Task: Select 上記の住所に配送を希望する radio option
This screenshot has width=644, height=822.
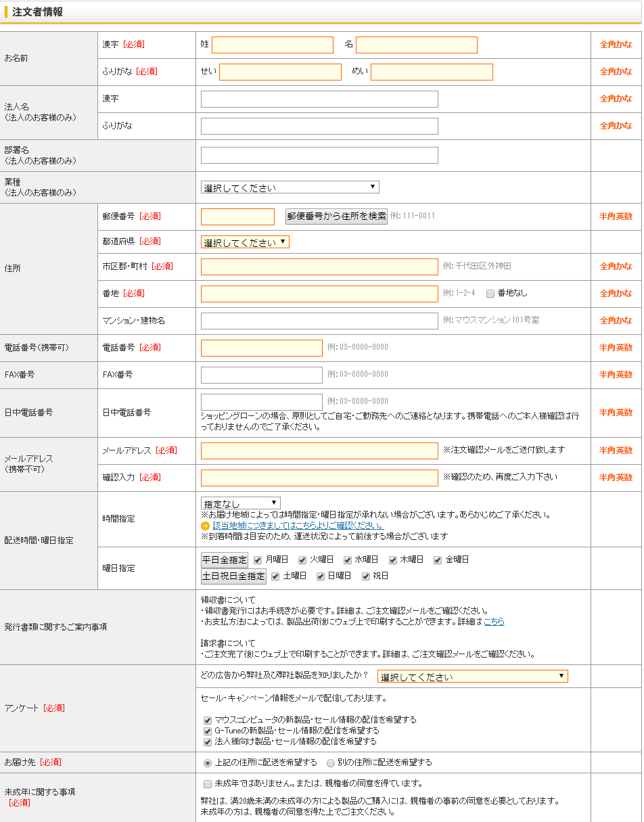Action: 208,762
